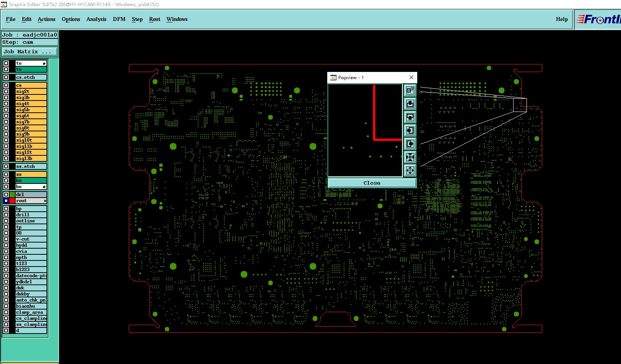
Task: Click the small grid marker on the rout layer
Action: coord(45,201)
